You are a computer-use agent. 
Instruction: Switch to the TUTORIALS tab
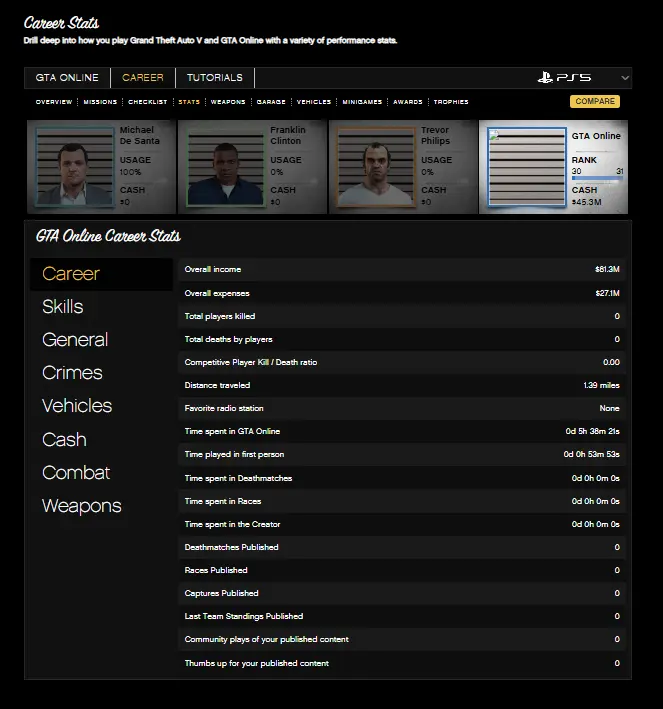pyautogui.click(x=214, y=78)
